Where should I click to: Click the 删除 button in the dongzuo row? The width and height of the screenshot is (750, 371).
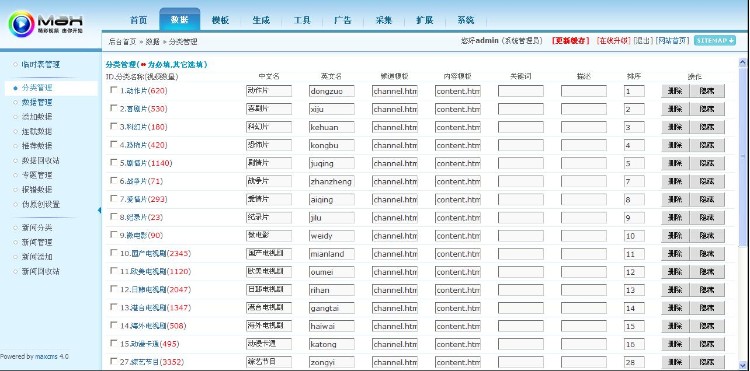click(x=675, y=91)
